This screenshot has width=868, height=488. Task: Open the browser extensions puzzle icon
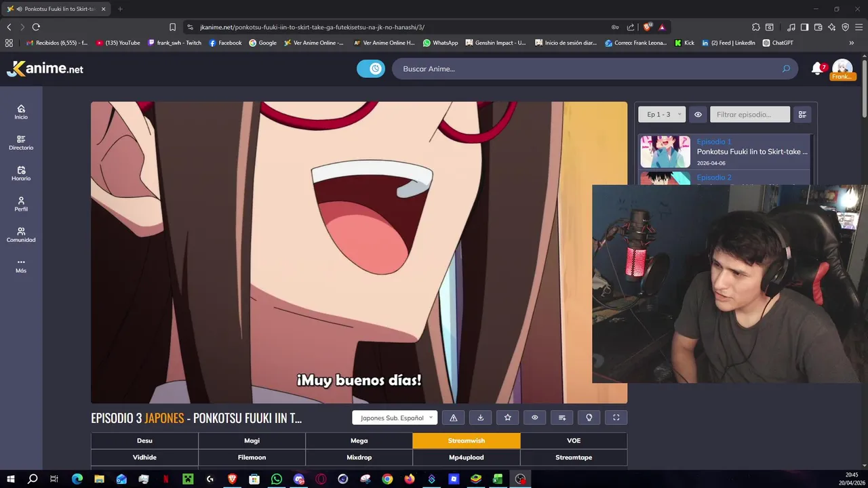coord(756,27)
